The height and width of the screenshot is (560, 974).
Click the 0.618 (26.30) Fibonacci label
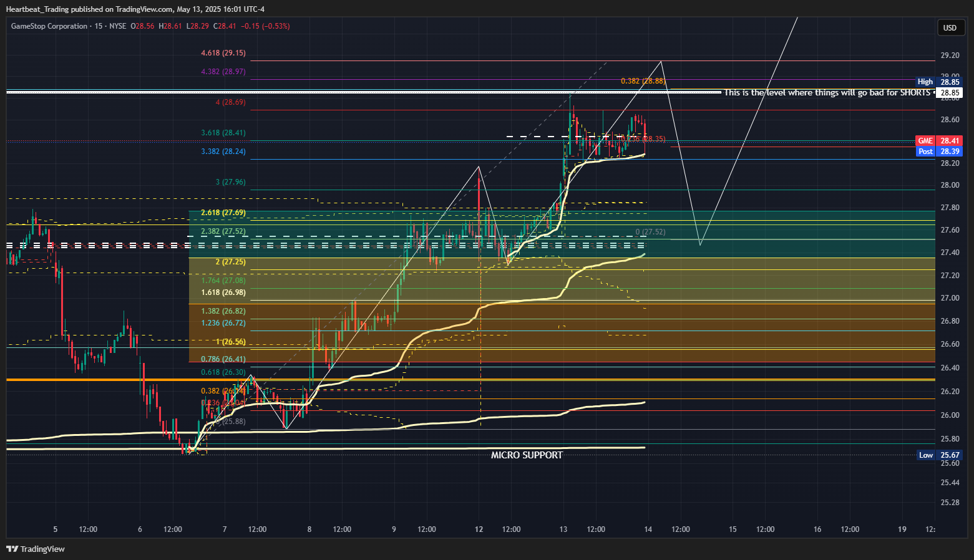point(223,372)
